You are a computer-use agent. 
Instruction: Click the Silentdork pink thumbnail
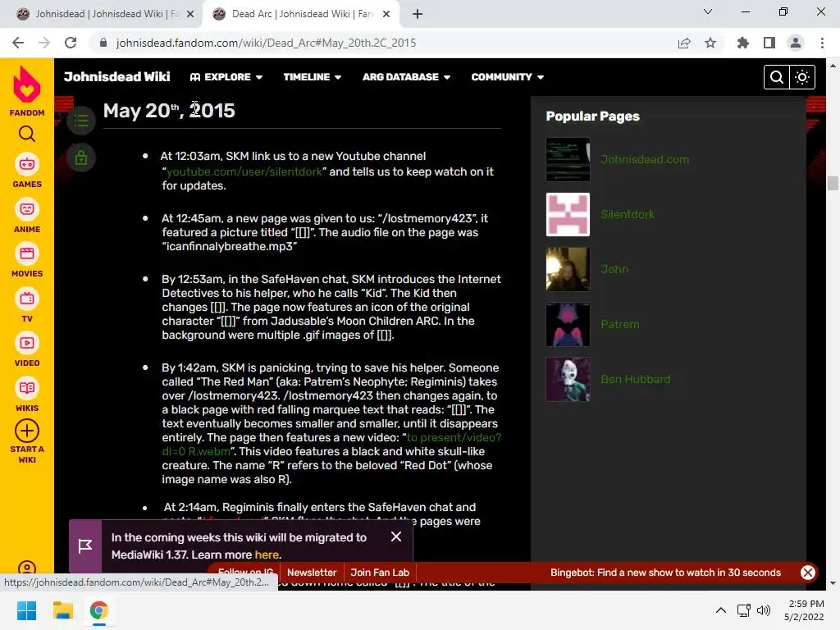568,214
